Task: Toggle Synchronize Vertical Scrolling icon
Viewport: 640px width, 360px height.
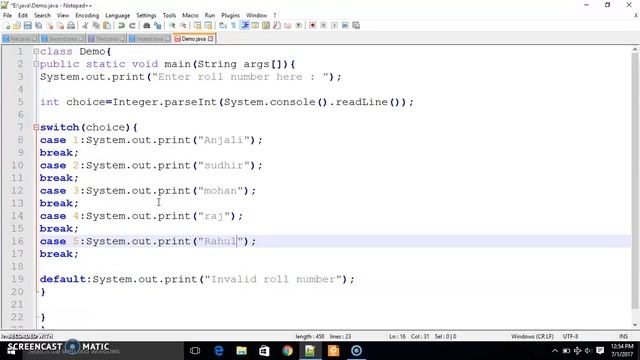Action: click(x=198, y=25)
